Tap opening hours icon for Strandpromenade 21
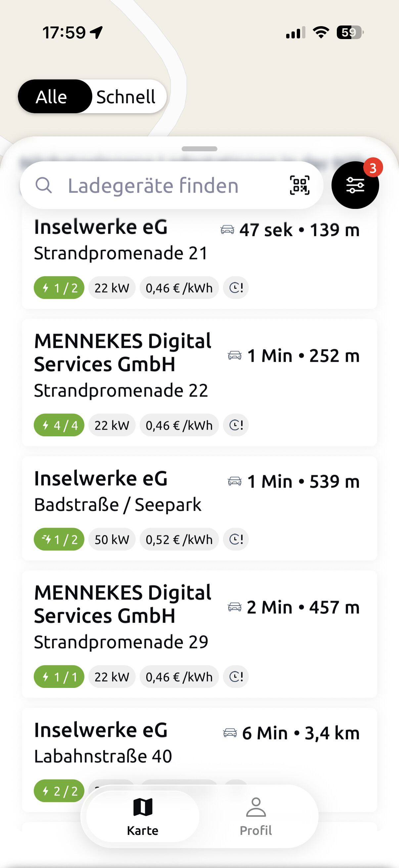 click(x=236, y=288)
